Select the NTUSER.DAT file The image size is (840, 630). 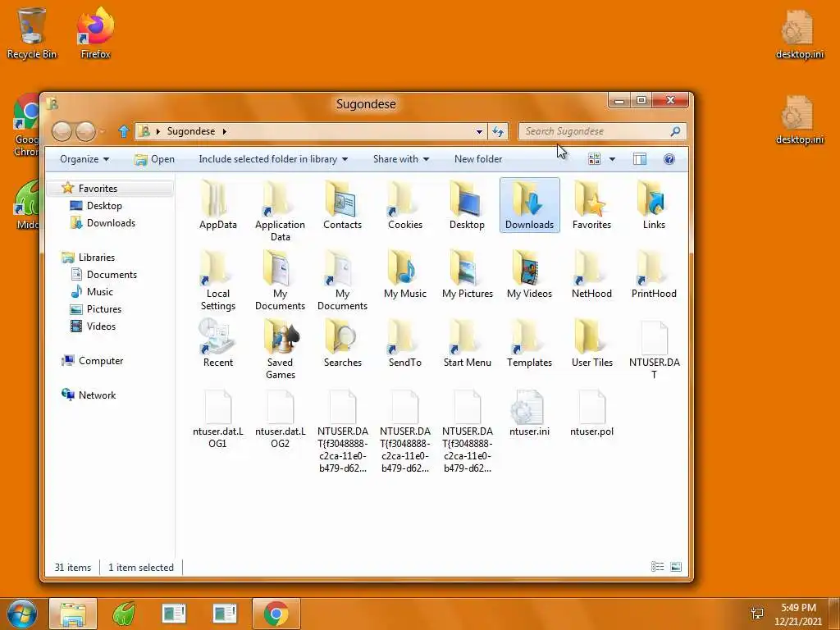point(654,349)
